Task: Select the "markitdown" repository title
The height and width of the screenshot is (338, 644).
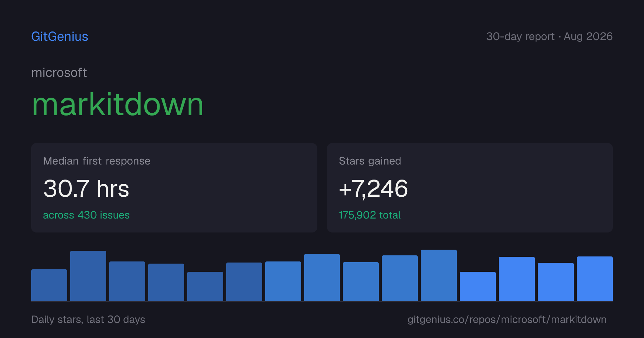Action: (x=118, y=104)
